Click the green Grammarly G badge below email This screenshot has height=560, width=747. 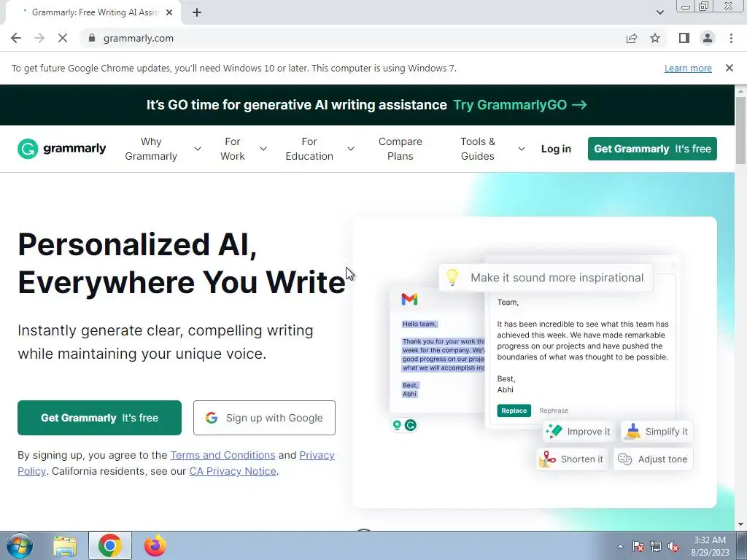(411, 425)
